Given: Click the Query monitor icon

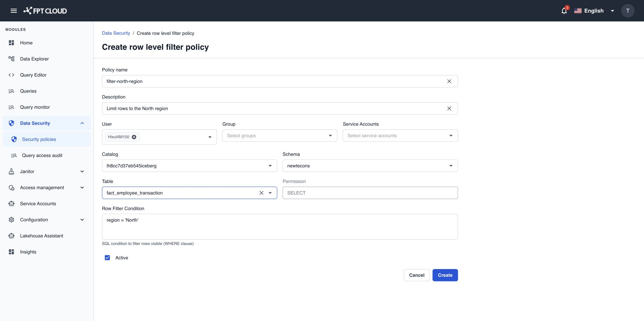Looking at the screenshot, I should pyautogui.click(x=11, y=107).
